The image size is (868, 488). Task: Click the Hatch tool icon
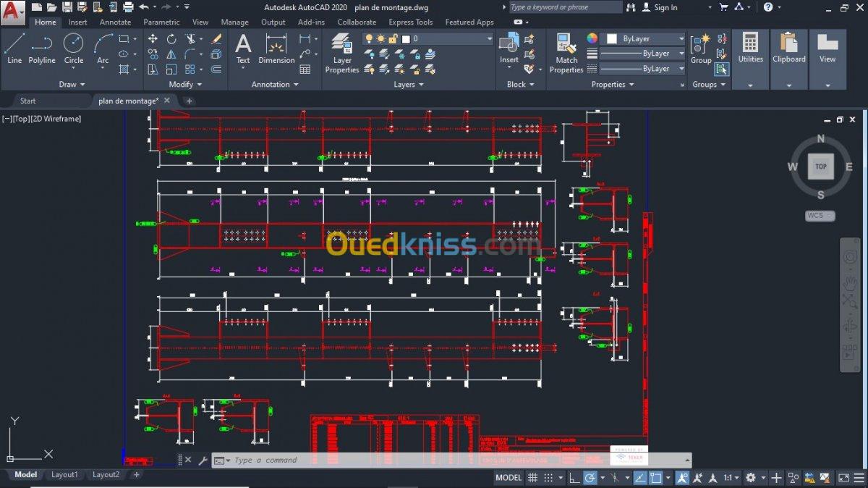[x=124, y=70]
